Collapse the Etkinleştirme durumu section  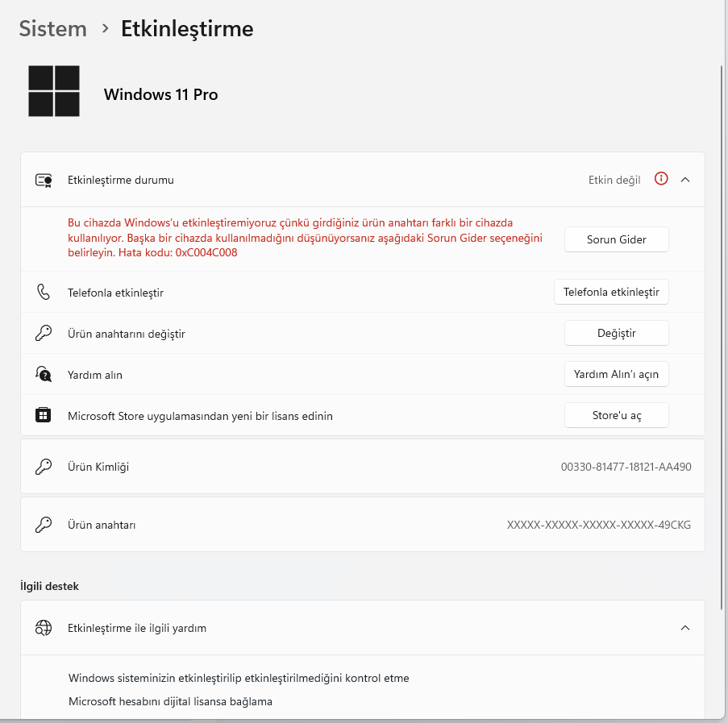pyautogui.click(x=684, y=180)
